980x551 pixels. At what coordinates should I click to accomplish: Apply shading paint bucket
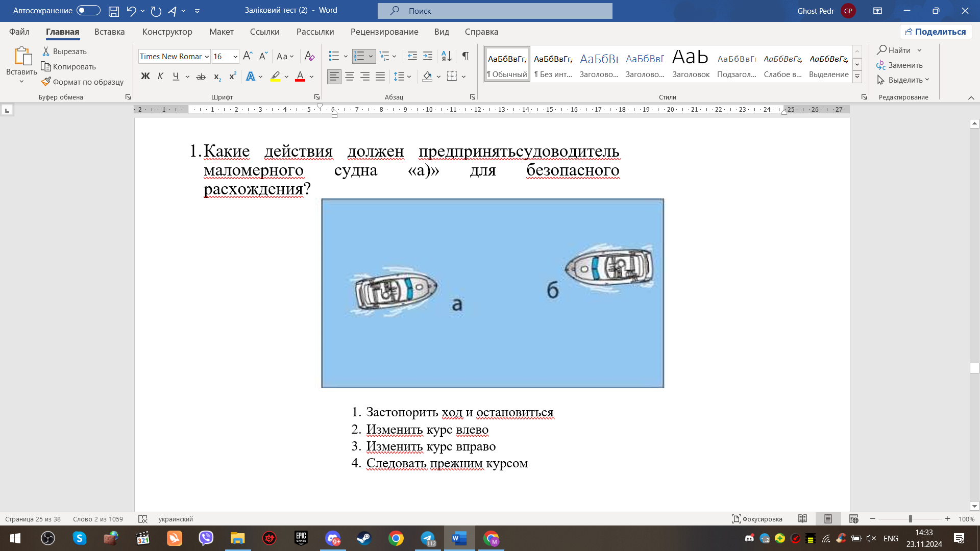pos(427,77)
